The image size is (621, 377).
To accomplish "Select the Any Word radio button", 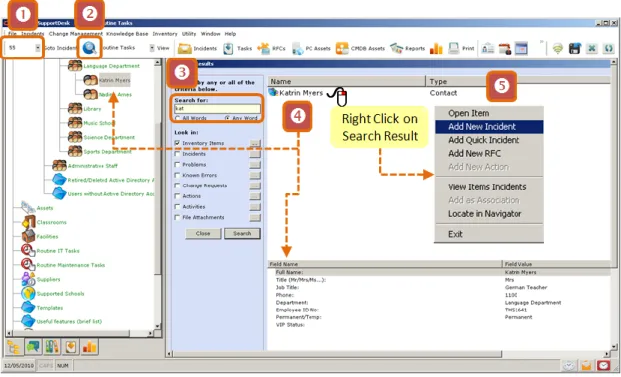I will click(x=227, y=118).
